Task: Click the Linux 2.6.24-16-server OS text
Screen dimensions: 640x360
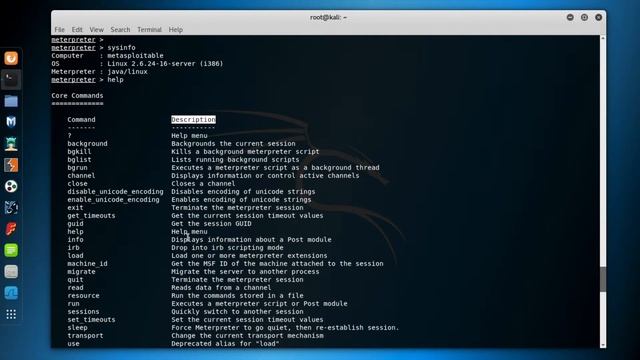Action: click(x=165, y=64)
